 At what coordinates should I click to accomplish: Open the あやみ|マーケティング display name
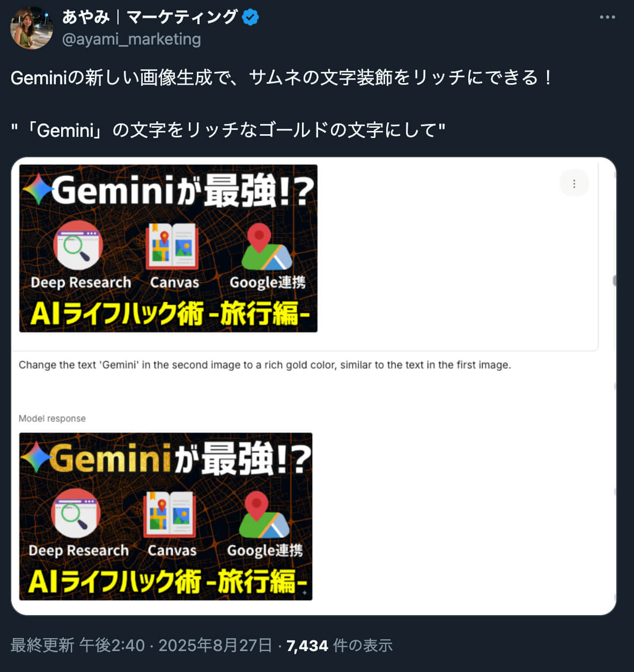[x=150, y=17]
